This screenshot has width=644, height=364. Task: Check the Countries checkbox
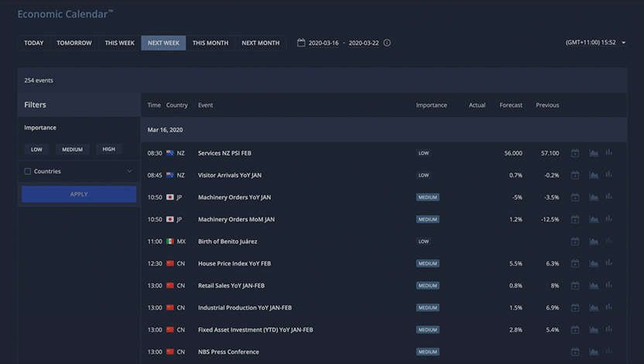pos(28,171)
